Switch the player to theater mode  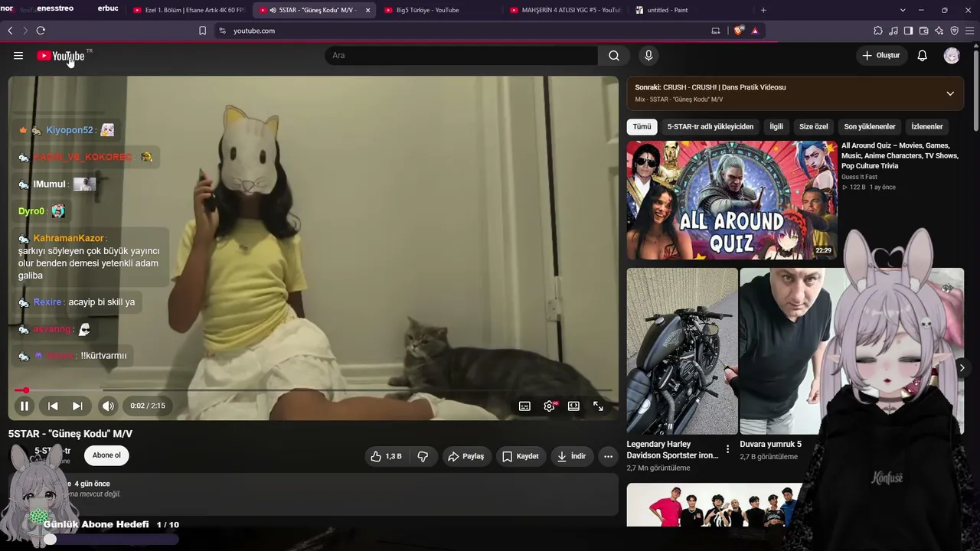[573, 406]
